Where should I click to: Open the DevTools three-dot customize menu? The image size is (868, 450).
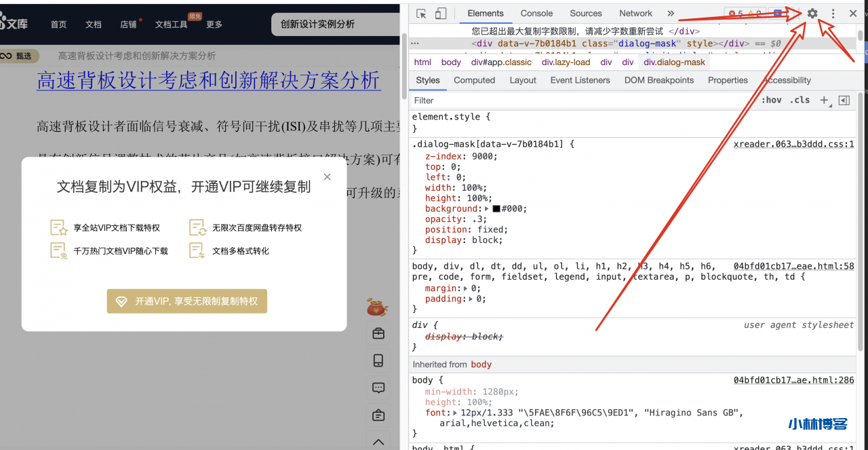(833, 14)
